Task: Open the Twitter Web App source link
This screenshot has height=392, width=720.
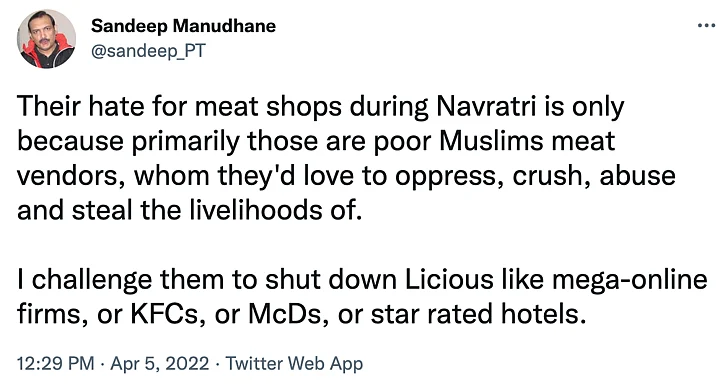Action: tap(294, 364)
